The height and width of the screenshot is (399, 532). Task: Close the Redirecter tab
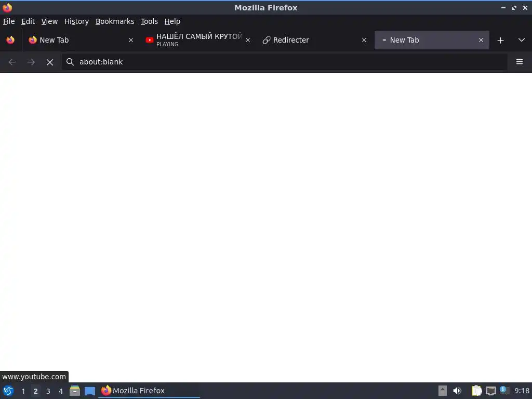[x=364, y=40]
